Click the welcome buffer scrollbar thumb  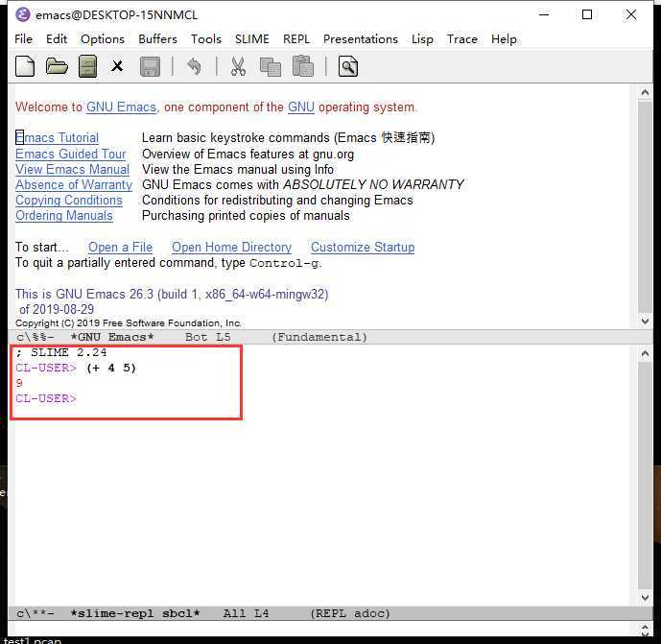(645, 206)
